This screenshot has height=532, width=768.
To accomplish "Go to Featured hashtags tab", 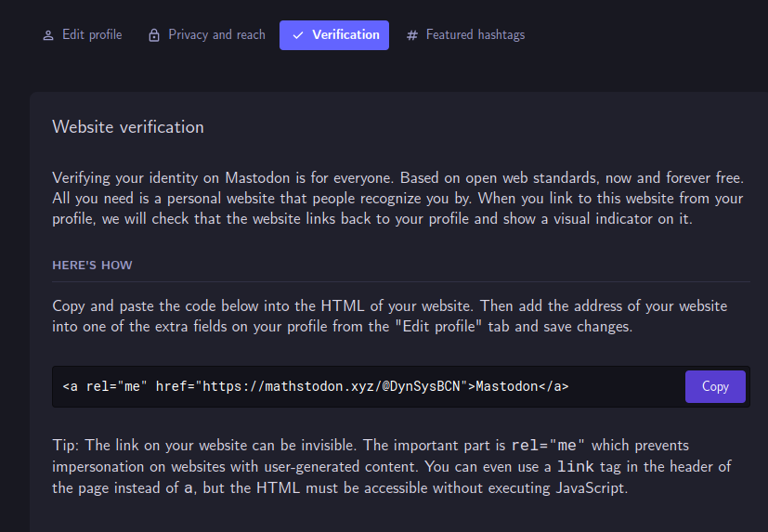I will (x=465, y=34).
